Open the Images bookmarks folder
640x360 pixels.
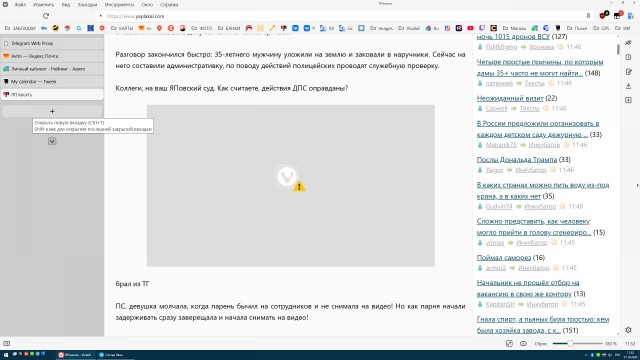point(382,28)
